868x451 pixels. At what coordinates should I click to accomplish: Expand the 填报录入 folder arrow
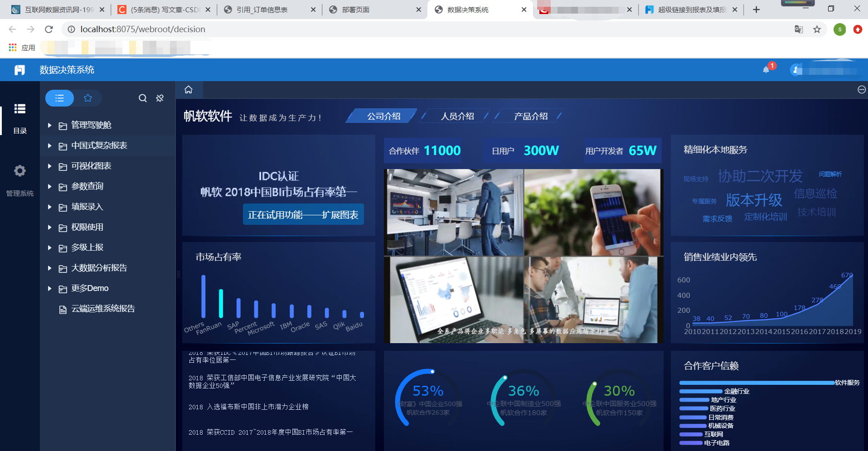pos(49,207)
